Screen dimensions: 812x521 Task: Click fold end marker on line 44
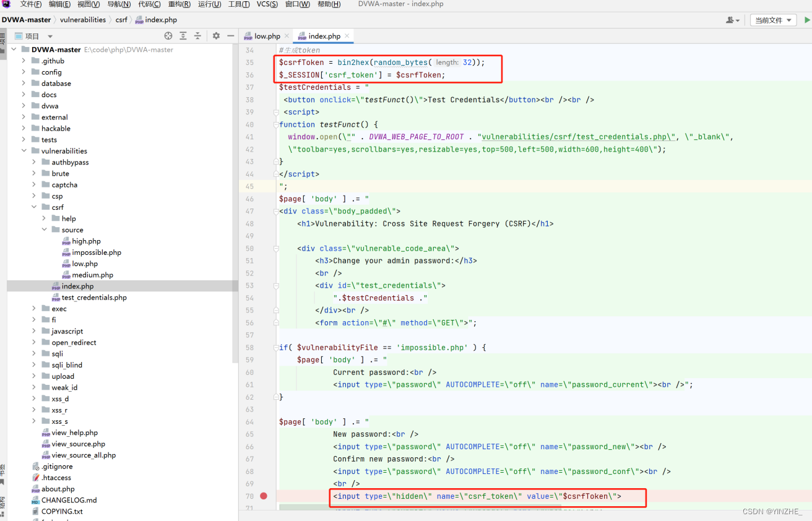[276, 174]
